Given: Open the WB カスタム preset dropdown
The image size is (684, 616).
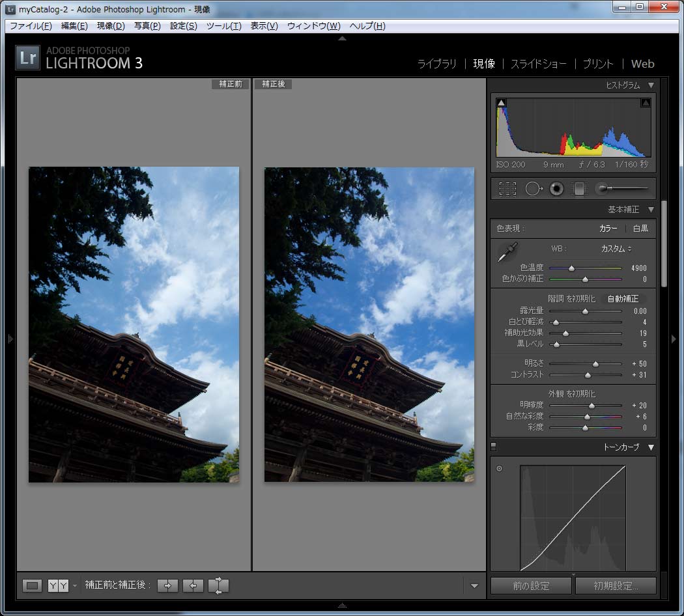Looking at the screenshot, I should click(616, 249).
